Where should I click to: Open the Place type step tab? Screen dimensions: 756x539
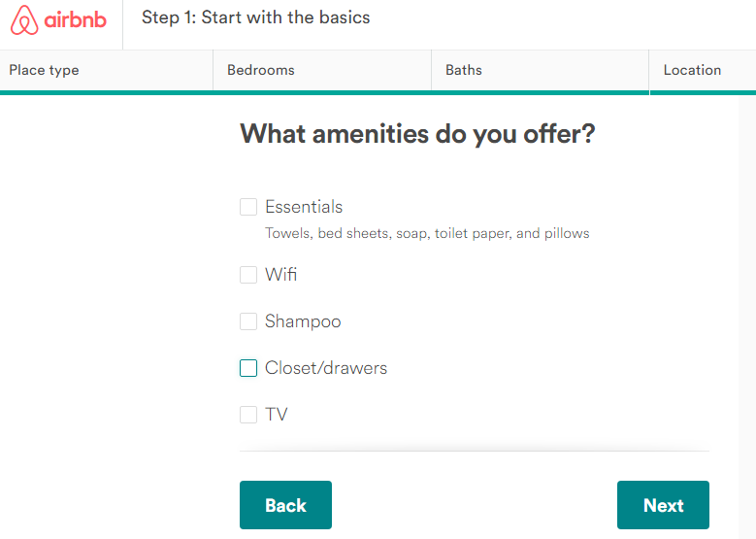coord(44,70)
